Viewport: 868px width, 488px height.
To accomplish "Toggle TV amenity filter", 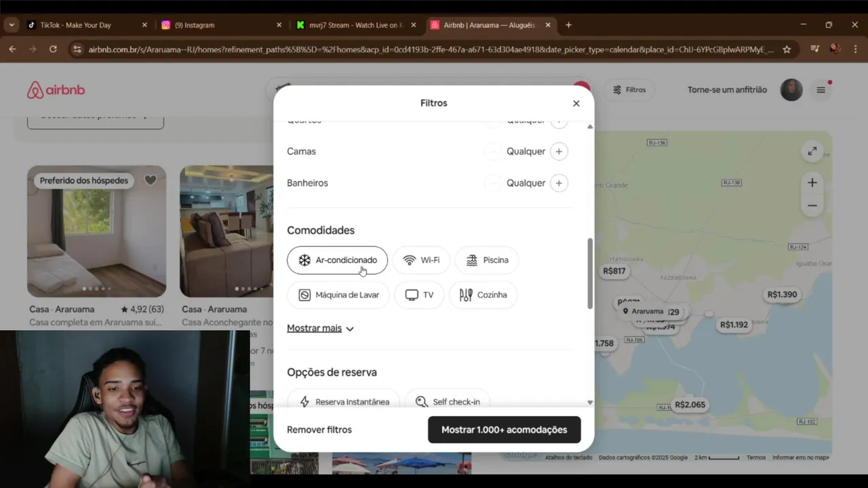I will click(419, 295).
